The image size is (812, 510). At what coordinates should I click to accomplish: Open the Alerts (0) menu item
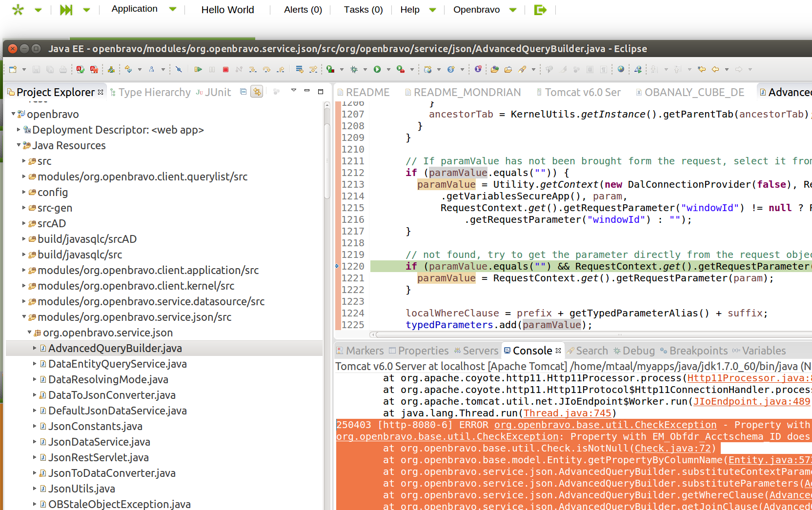coord(303,10)
